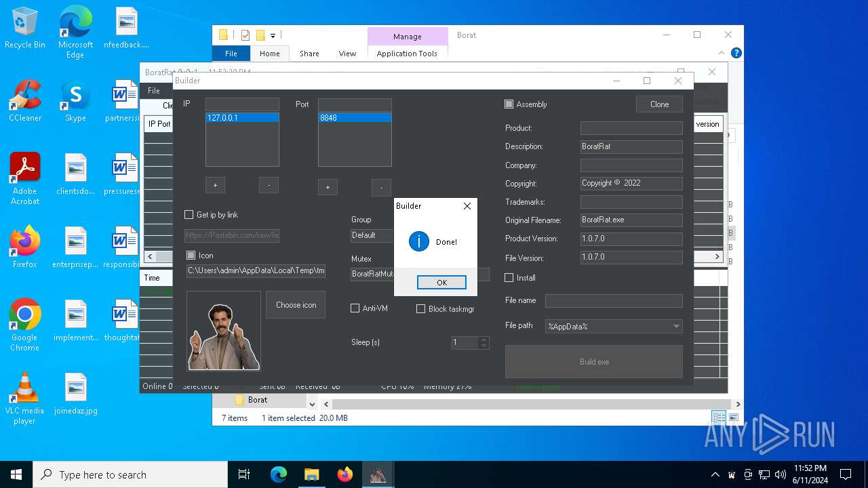Open Task View on taskbar

pyautogui.click(x=244, y=474)
